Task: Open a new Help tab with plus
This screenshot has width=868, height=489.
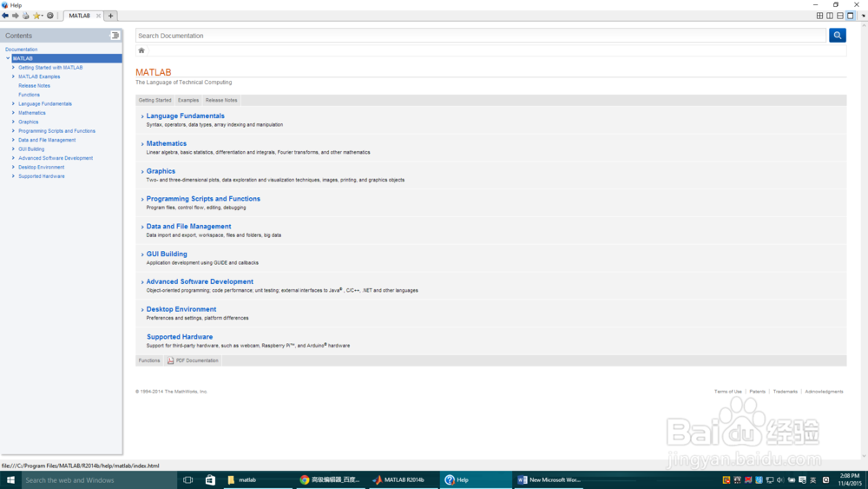Action: click(111, 16)
